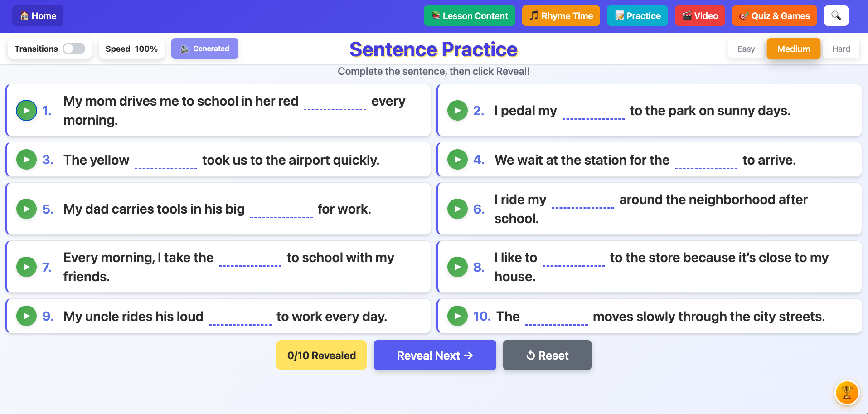Click the trophy badge in the corner

click(846, 393)
